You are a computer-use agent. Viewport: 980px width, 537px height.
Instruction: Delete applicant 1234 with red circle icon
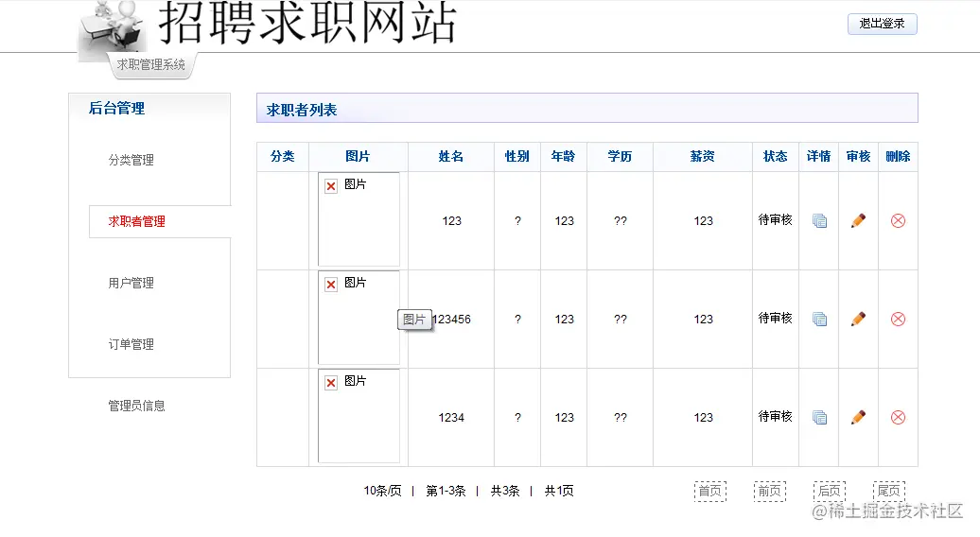898,417
